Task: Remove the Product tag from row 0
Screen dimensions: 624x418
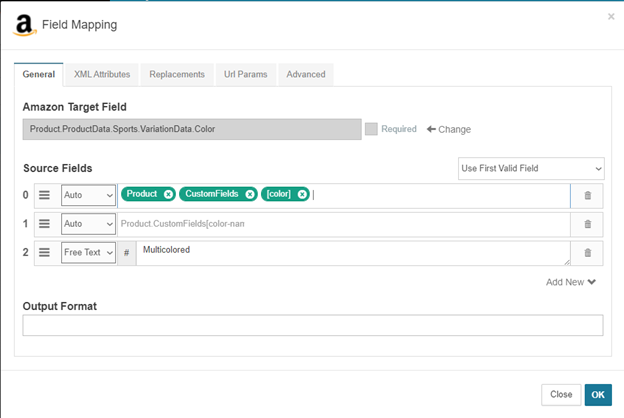Action: pos(168,194)
